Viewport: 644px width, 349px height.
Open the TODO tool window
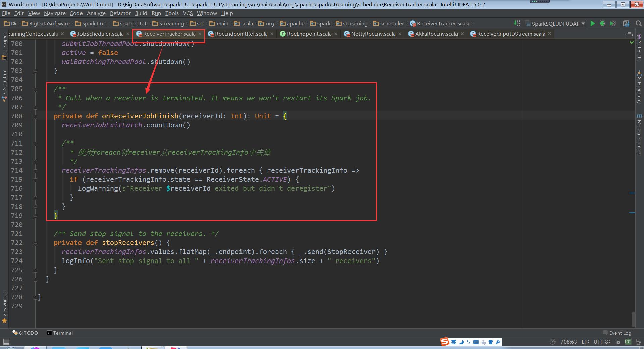coord(25,333)
